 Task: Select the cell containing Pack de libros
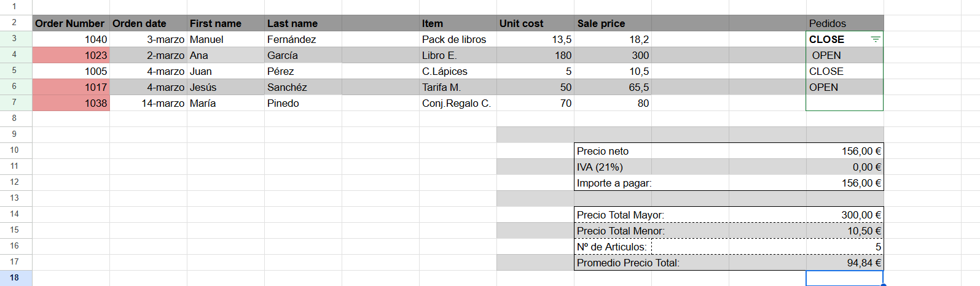click(458, 39)
